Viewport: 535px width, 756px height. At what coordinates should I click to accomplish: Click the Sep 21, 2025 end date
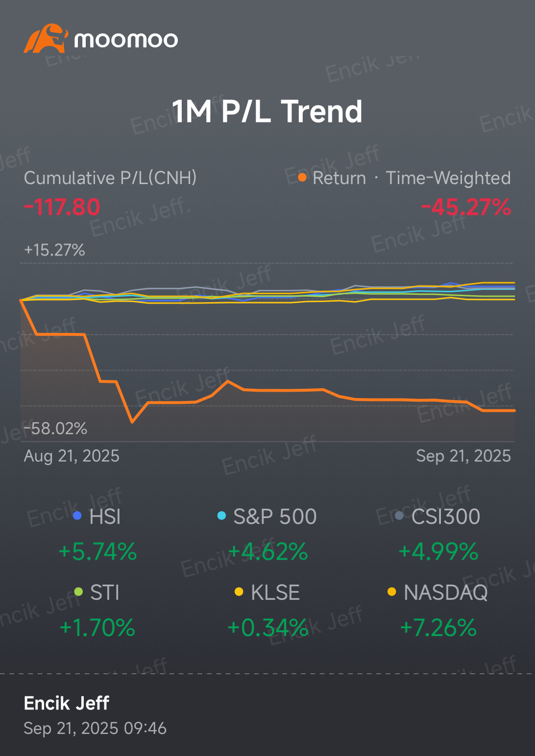[x=463, y=456]
